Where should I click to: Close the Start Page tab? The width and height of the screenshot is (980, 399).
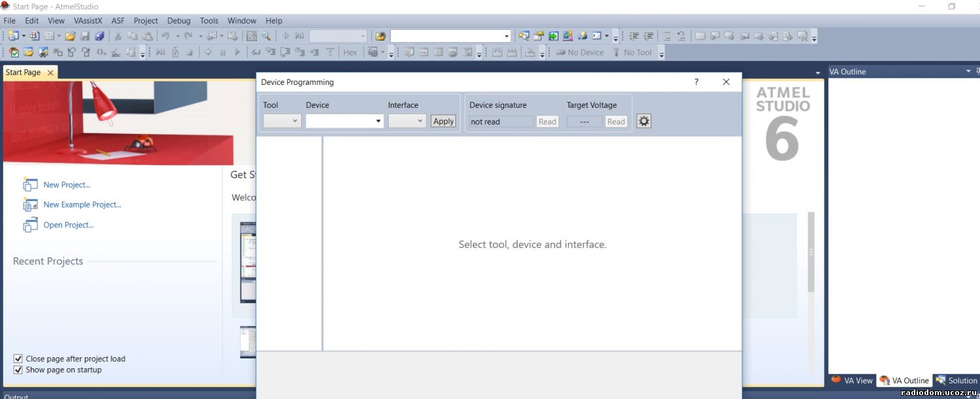[50, 72]
